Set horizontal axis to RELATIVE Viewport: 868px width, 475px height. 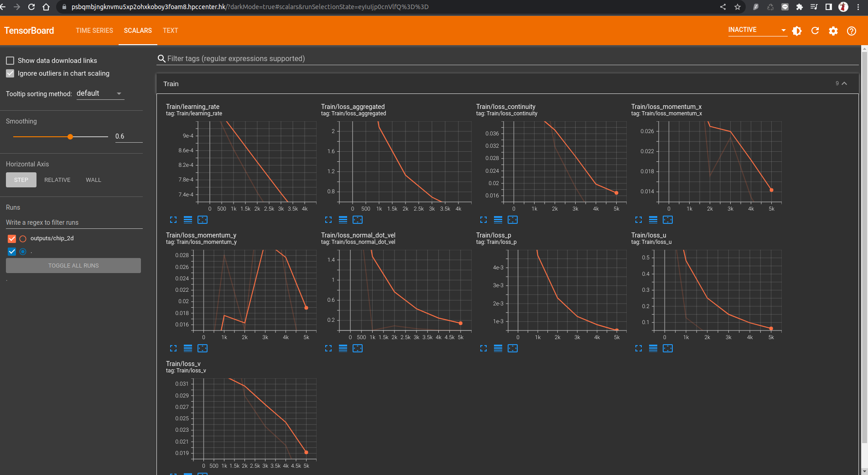pyautogui.click(x=57, y=180)
